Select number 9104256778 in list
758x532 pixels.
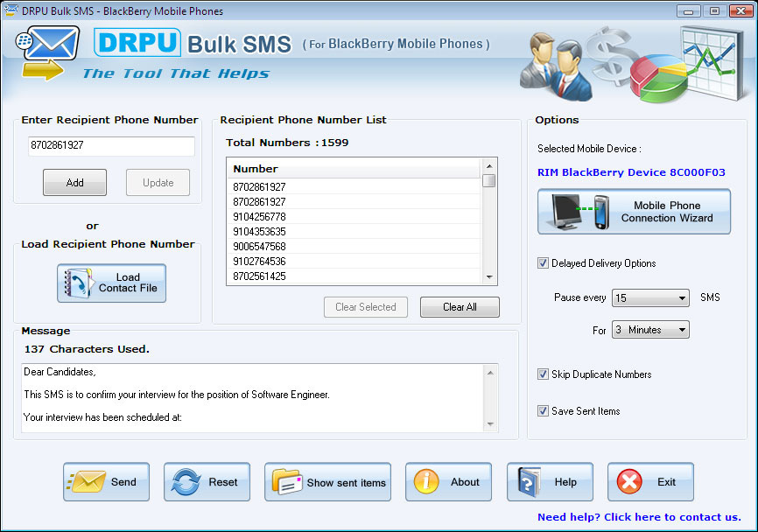(354, 216)
